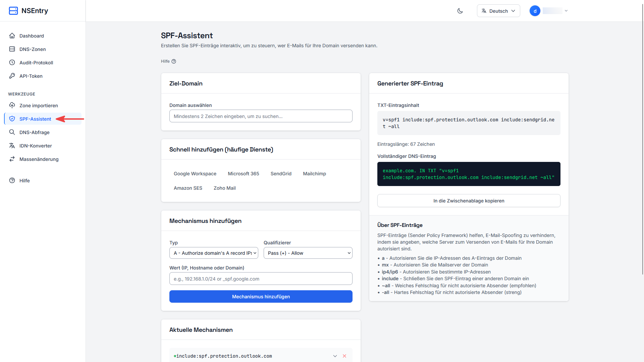Viewport: 644px width, 362px height.
Task: Open Massenänderung in the sidebar
Action: click(x=43, y=159)
